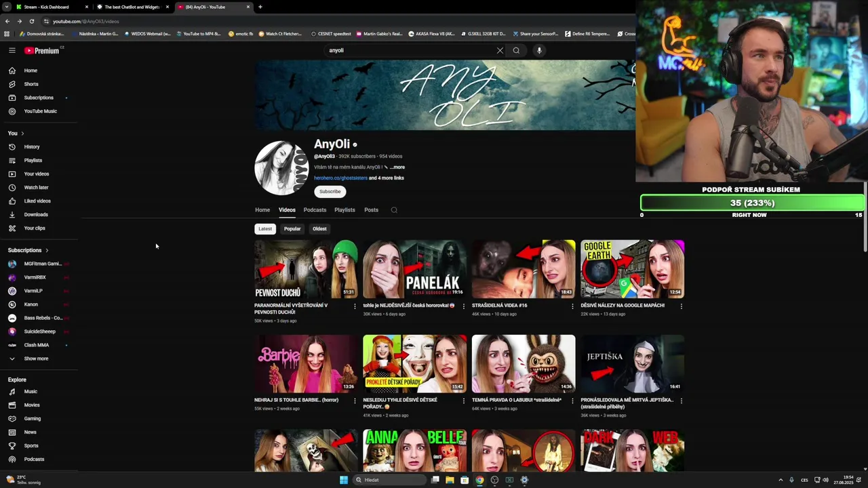This screenshot has height=488, width=868.
Task: Open the AnyOli channel avatar
Action: click(281, 168)
